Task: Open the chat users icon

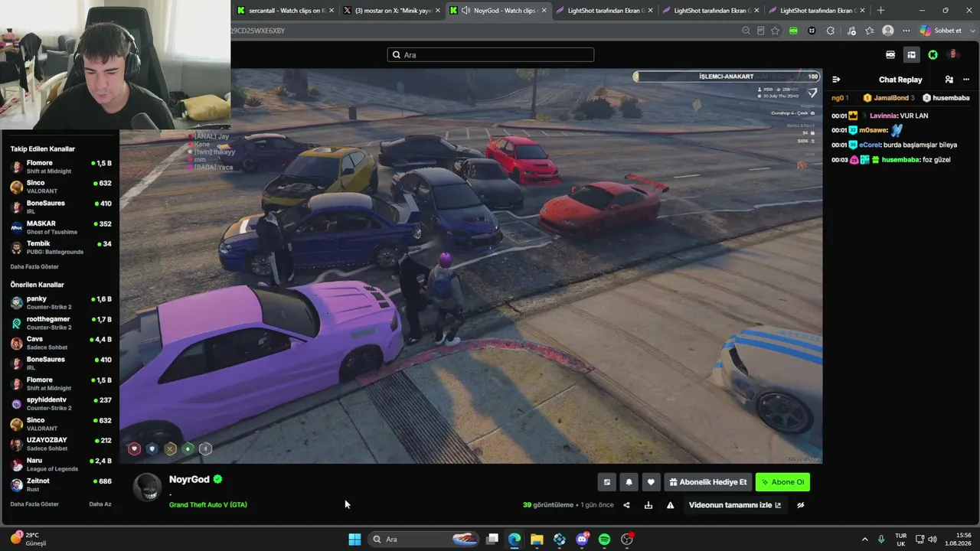Action: 949,80
